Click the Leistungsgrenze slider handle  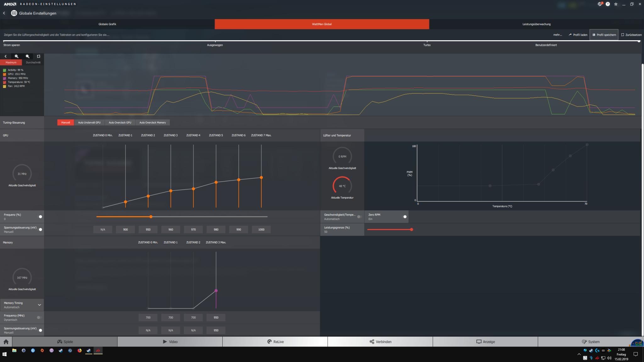click(x=411, y=229)
